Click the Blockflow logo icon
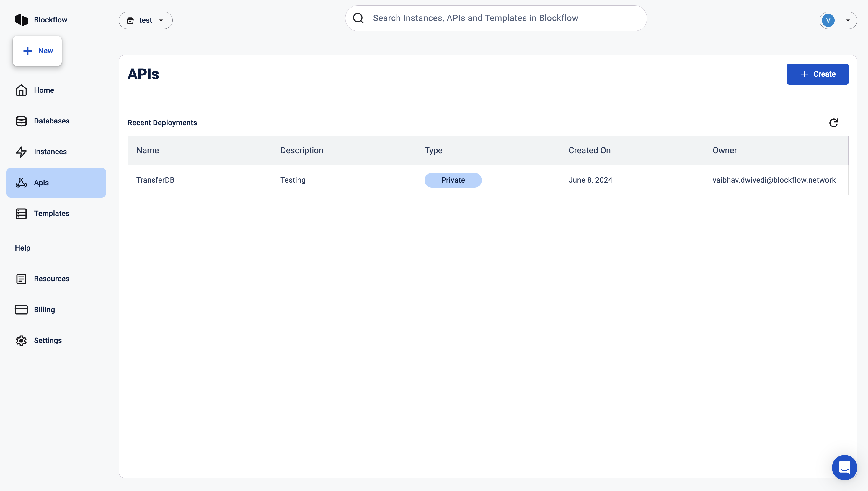The image size is (868, 491). pyautogui.click(x=21, y=20)
